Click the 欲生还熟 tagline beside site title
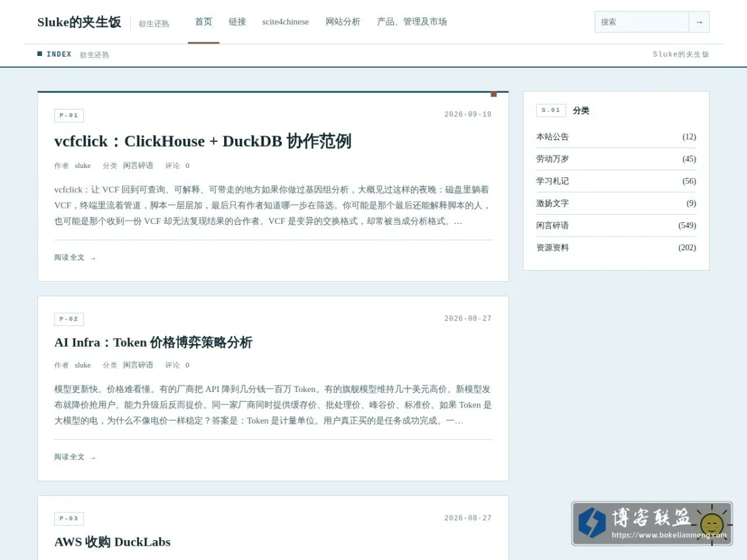The width and height of the screenshot is (747, 560). (x=154, y=24)
